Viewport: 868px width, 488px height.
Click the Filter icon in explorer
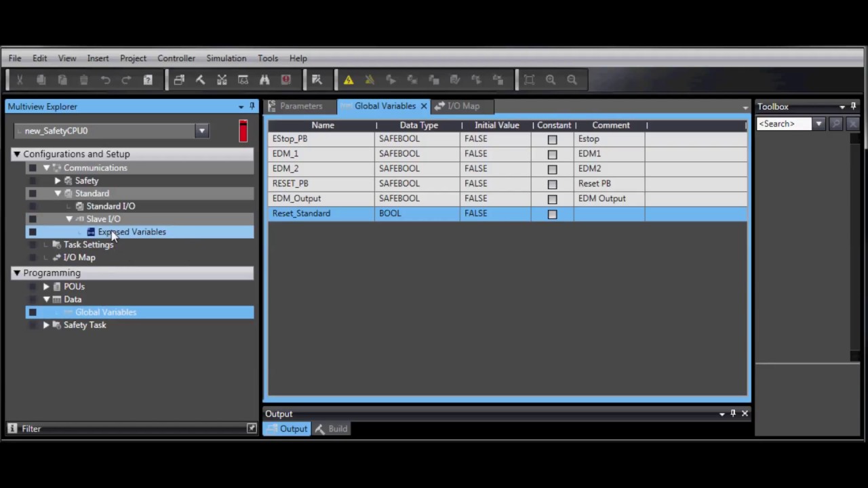[x=12, y=428]
